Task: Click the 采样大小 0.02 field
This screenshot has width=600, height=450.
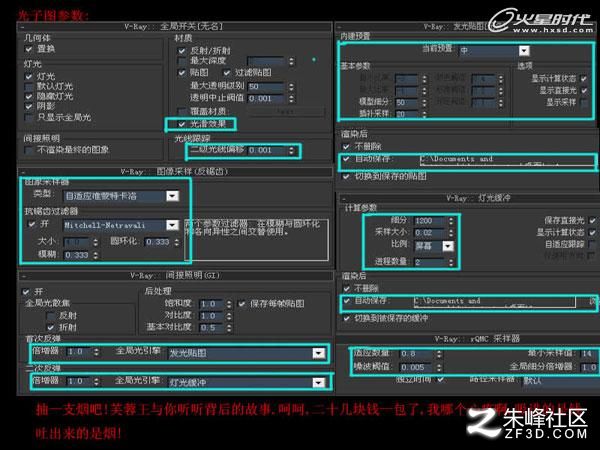Action: pos(430,233)
